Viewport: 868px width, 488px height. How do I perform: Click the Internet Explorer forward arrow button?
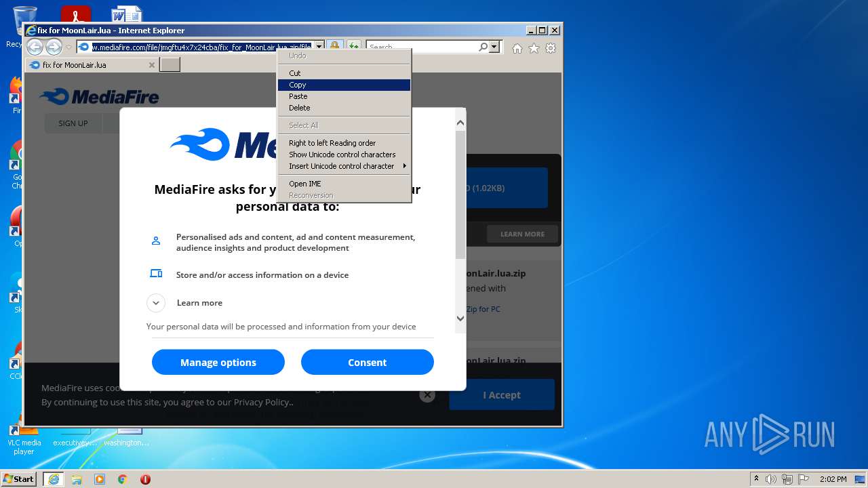click(54, 47)
